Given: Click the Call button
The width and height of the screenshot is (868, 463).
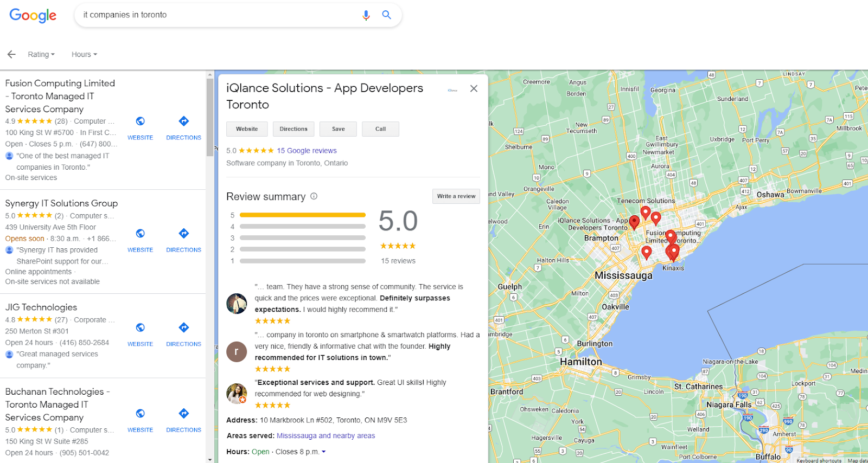Looking at the screenshot, I should click(380, 129).
